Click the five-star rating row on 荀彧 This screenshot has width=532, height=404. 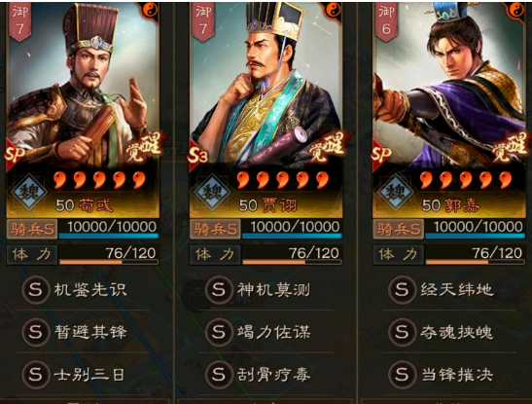[x=99, y=180]
